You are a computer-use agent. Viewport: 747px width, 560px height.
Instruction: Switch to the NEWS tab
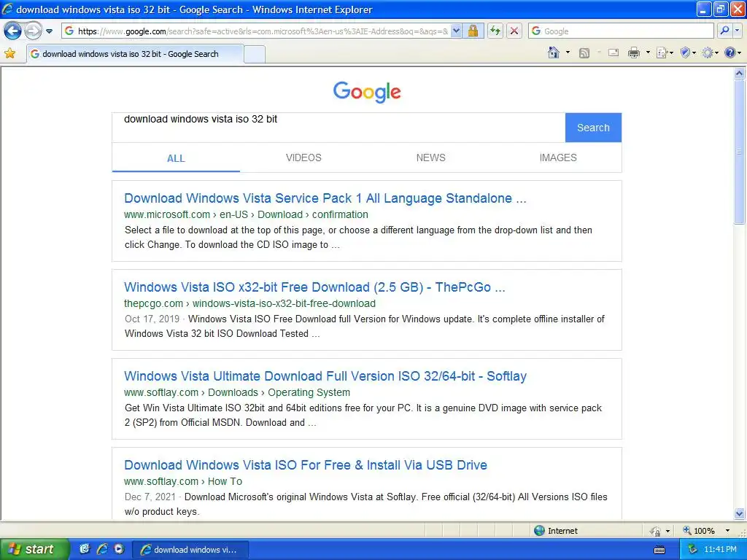[430, 157]
